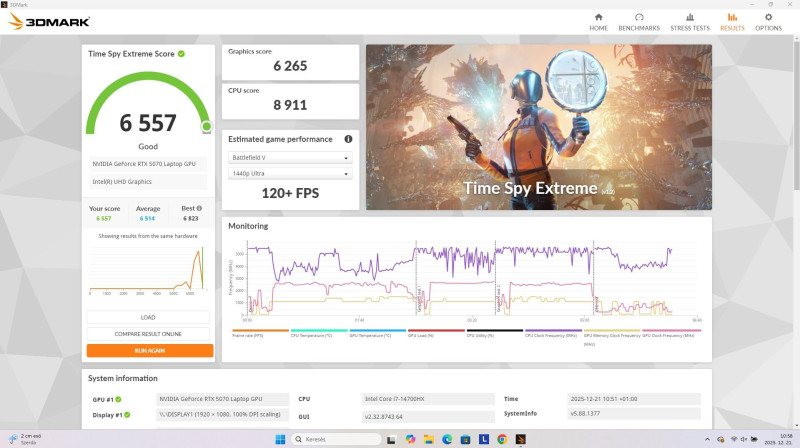The width and height of the screenshot is (800, 448).
Task: Open the Windows Start menu
Action: (280, 439)
